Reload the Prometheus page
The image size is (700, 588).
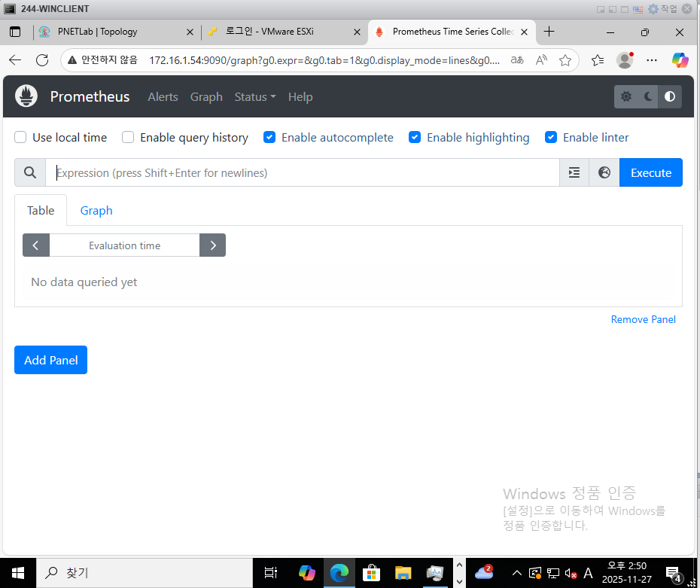[x=42, y=59]
